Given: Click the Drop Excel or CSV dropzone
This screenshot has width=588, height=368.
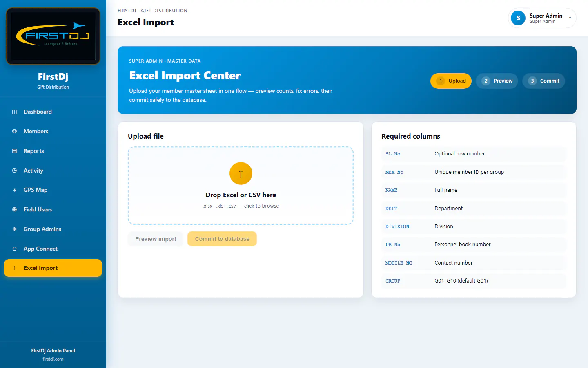Looking at the screenshot, I should coord(241,186).
